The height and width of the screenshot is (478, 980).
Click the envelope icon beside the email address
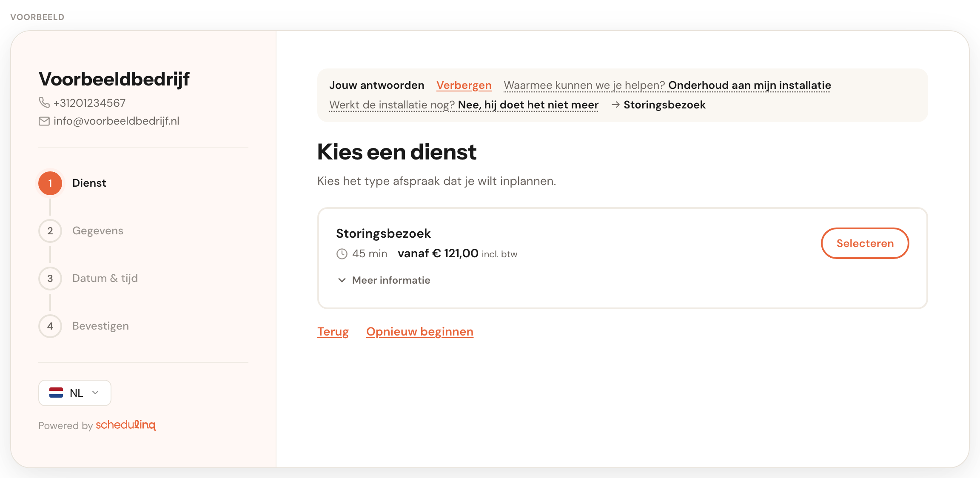(44, 121)
